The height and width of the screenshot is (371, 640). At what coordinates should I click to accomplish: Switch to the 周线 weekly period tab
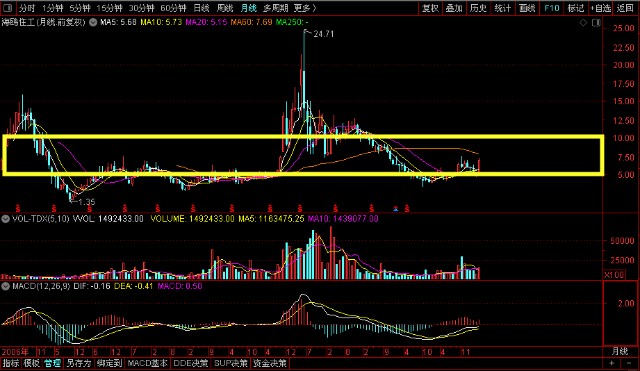point(225,8)
